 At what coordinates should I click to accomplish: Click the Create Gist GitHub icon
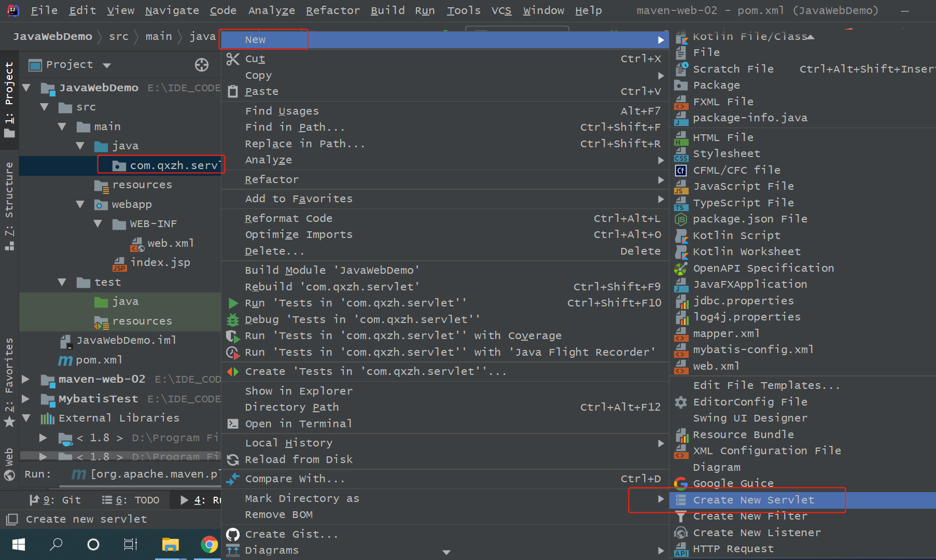[x=233, y=534]
